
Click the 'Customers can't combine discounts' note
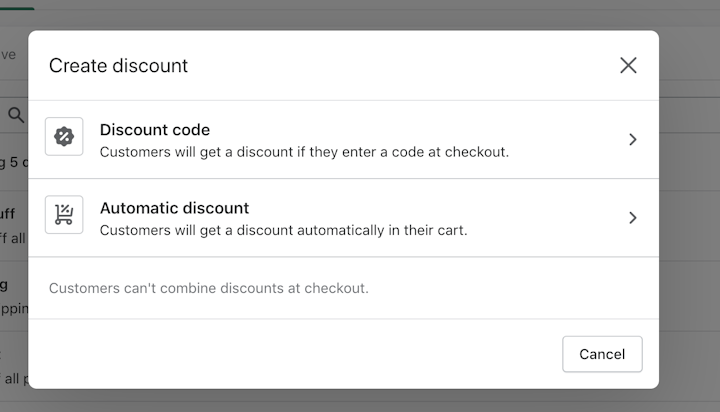[x=208, y=288]
